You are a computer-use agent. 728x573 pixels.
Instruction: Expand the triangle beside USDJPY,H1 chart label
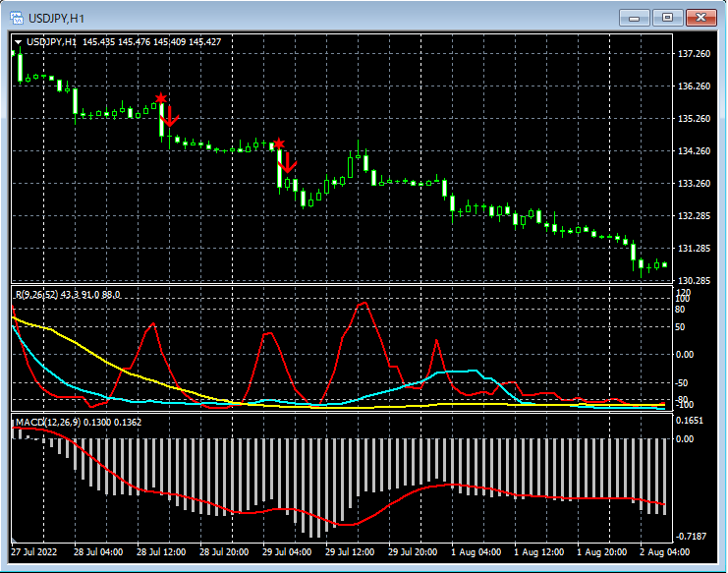18,41
